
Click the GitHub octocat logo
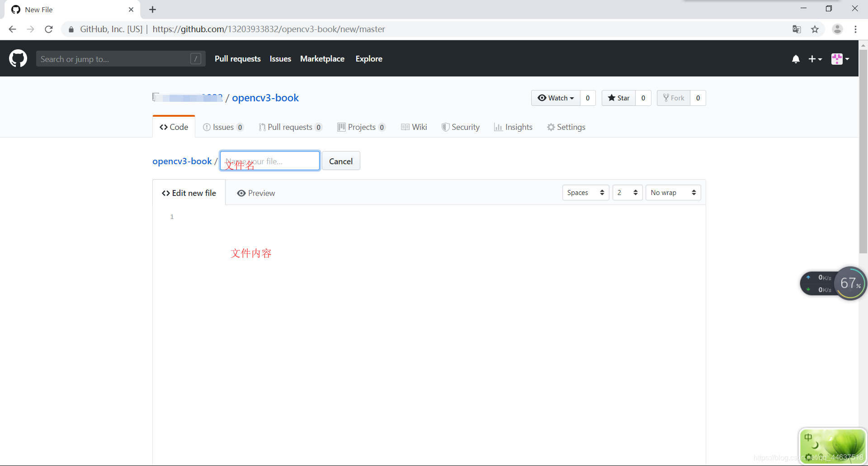click(x=18, y=59)
